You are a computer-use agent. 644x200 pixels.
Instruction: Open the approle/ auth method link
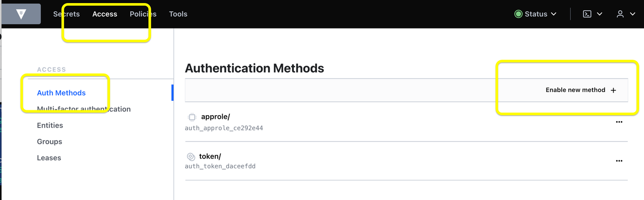point(216,117)
